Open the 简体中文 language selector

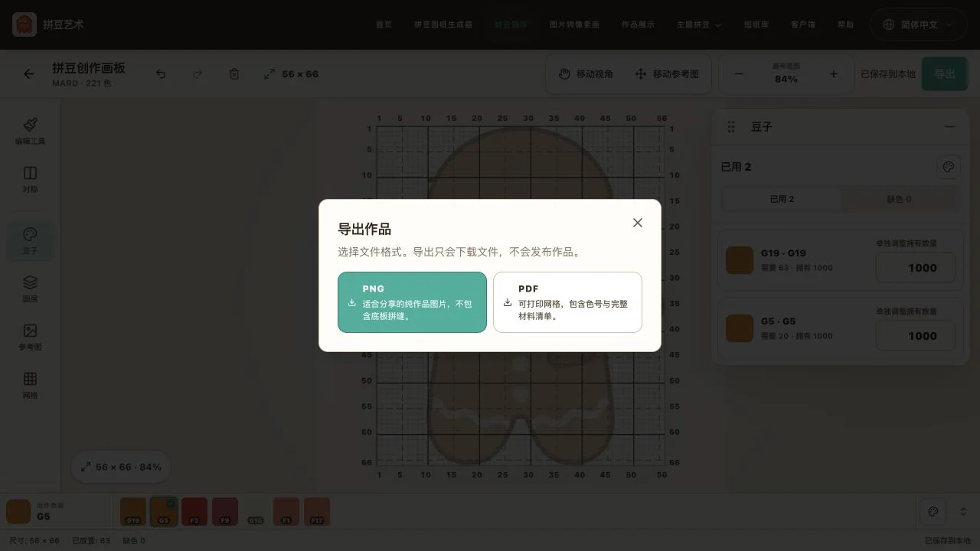pos(918,24)
